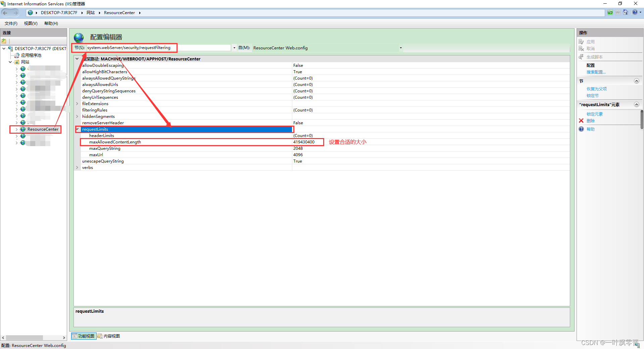This screenshot has width=644, height=349.
Task: Select the ResourceCenter site in tree
Action: click(x=43, y=129)
